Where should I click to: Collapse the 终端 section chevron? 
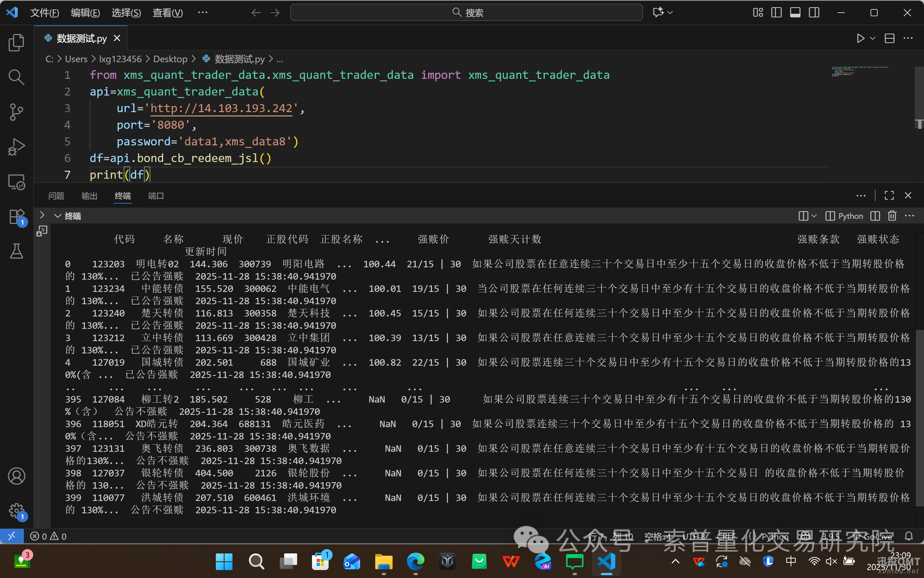click(x=58, y=216)
